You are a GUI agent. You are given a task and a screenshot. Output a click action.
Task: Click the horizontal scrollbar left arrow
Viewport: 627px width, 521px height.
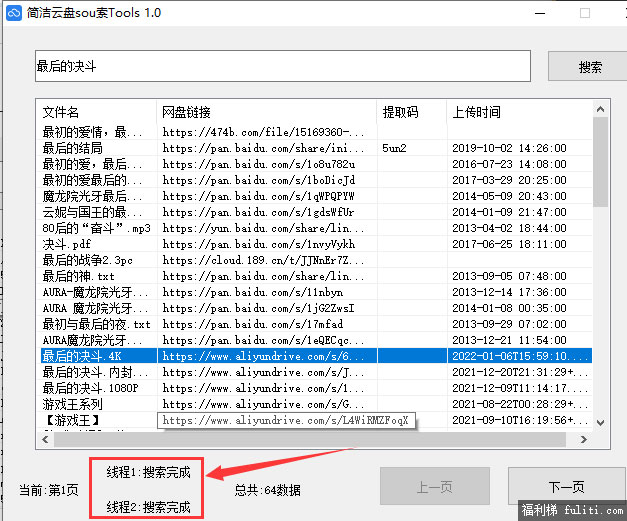(44, 439)
